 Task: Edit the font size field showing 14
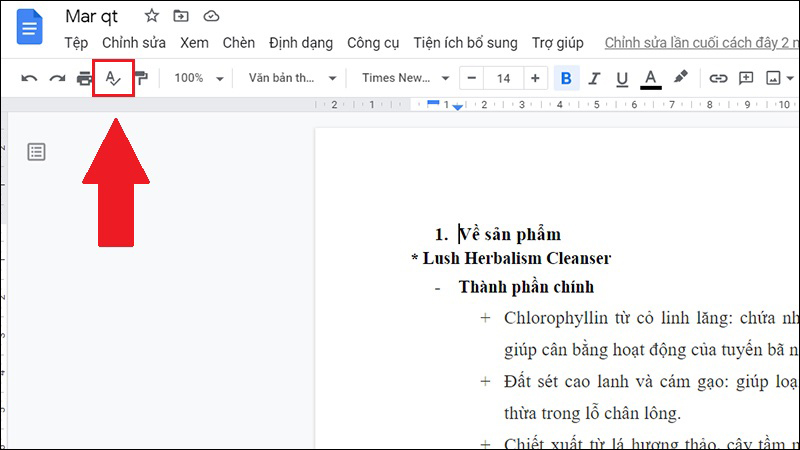point(503,78)
